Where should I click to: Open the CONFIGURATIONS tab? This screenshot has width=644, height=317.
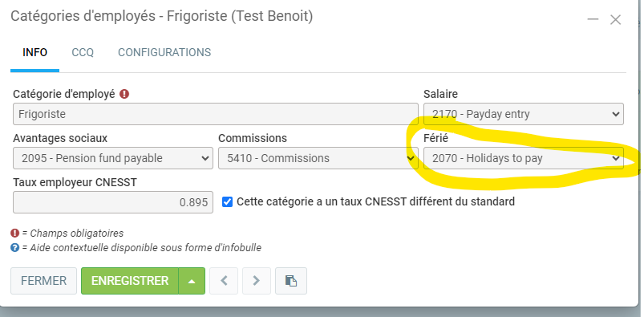164,53
